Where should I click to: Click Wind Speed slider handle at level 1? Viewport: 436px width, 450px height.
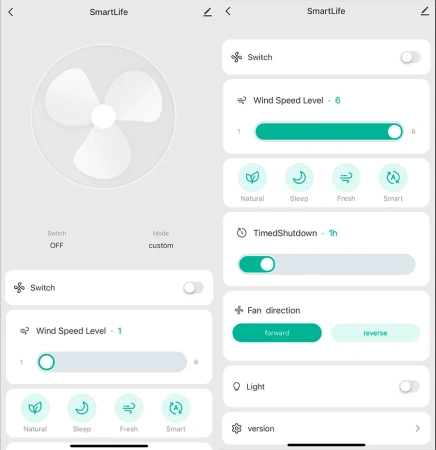pyautogui.click(x=46, y=362)
